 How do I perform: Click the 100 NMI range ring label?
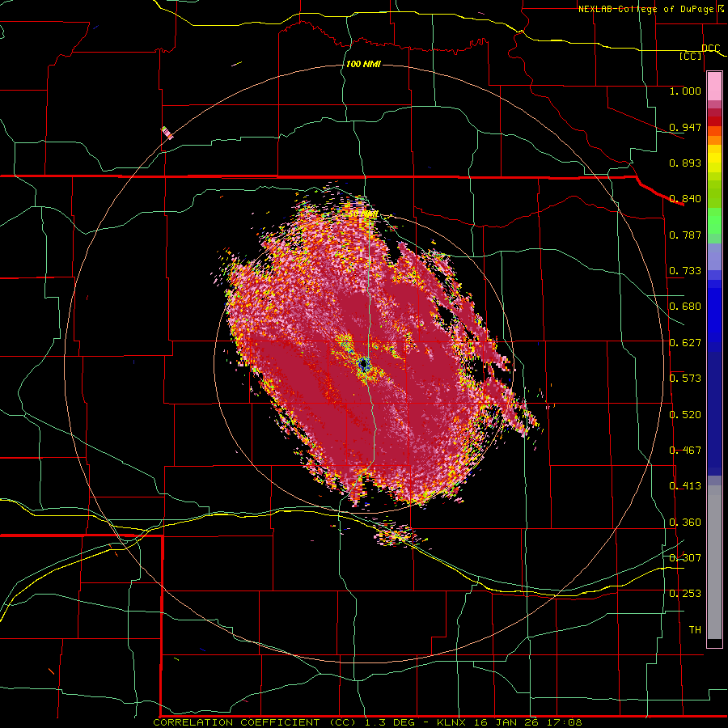(363, 64)
